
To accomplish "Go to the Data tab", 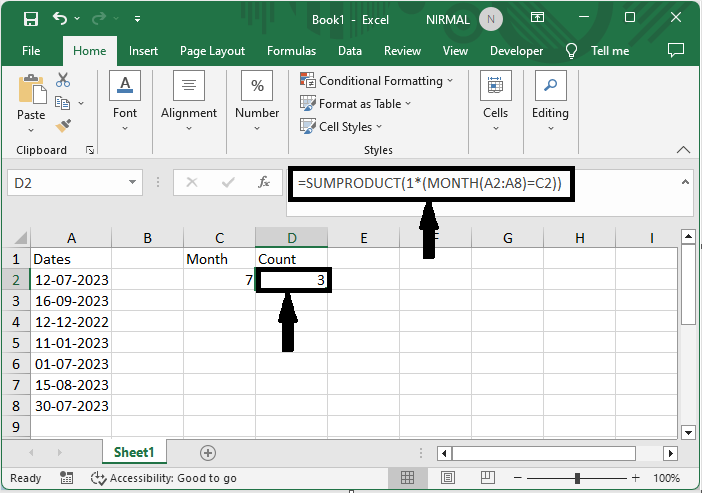I will coord(350,51).
